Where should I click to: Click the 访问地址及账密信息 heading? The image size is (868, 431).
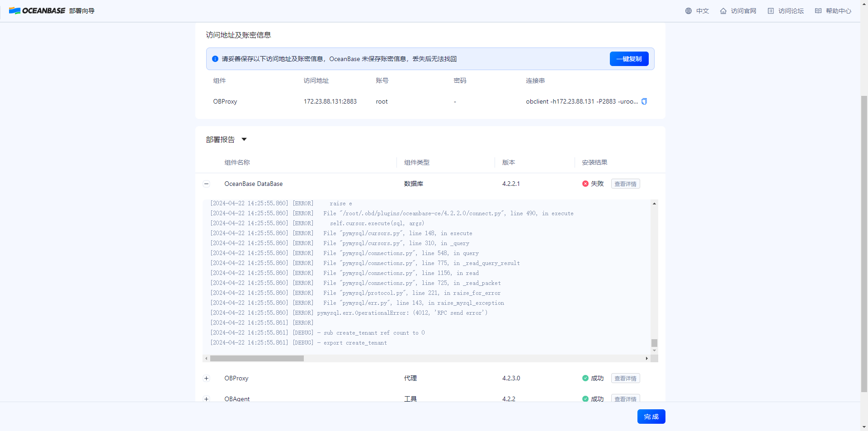coord(238,35)
